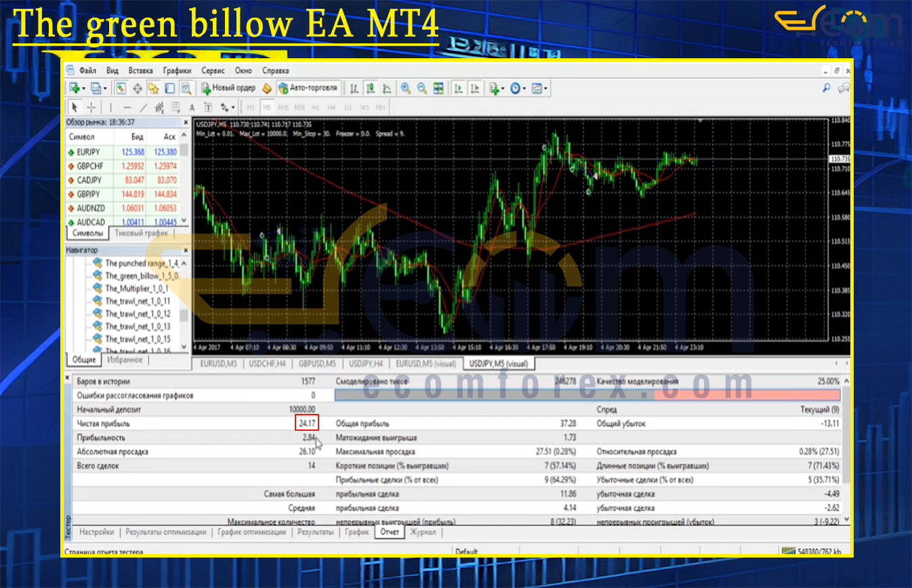The height and width of the screenshot is (588, 912).
Task: Toggle the Market Watch panel icon
Action: click(x=121, y=88)
